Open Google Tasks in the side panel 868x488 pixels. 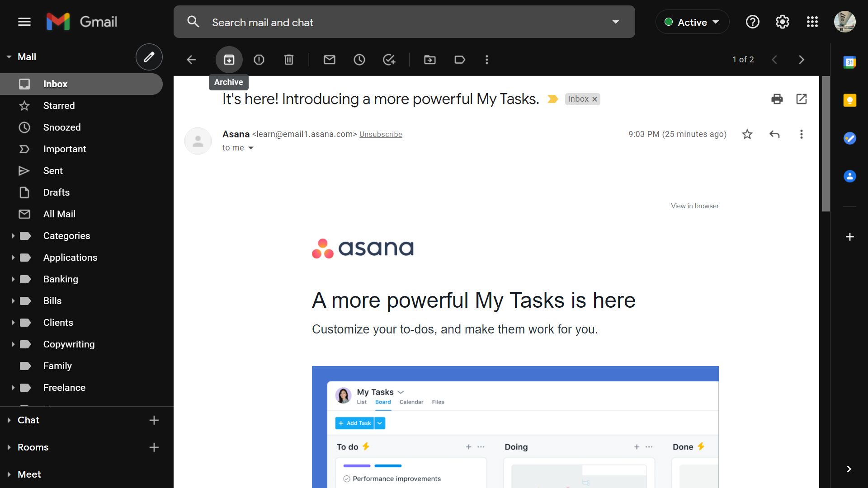pos(850,139)
